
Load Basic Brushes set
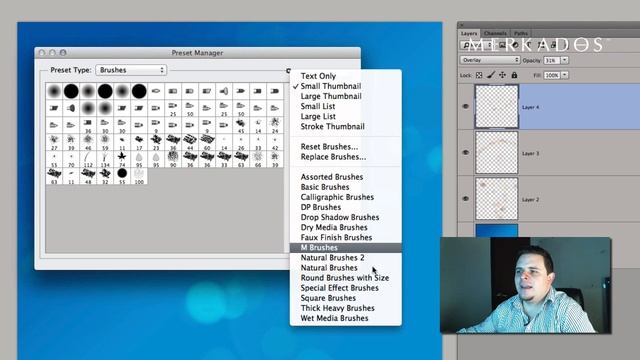point(324,187)
